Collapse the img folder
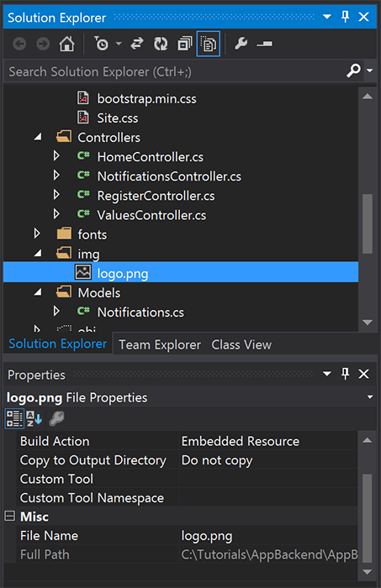 coord(38,254)
